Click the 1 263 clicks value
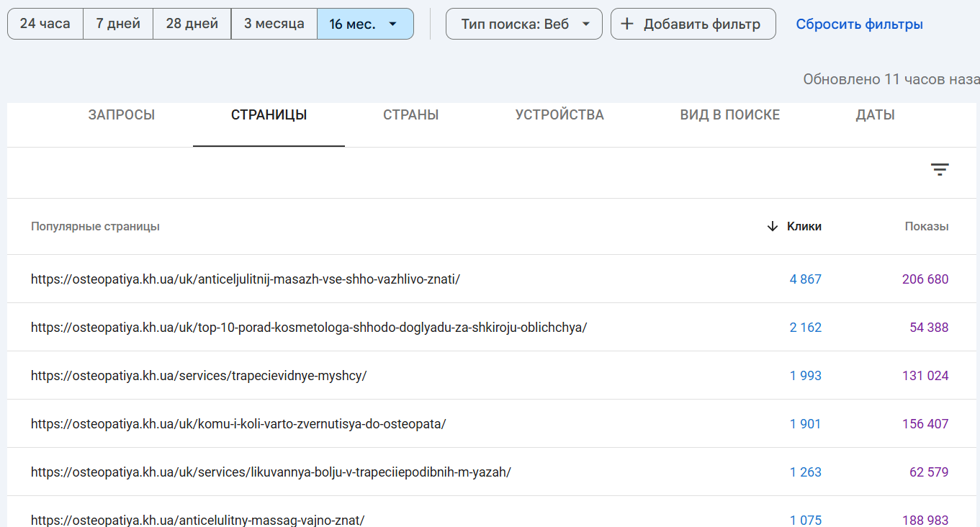This screenshot has height=527, width=980. point(806,472)
